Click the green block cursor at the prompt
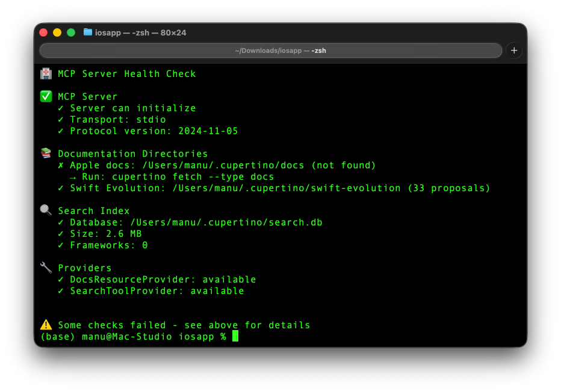This screenshot has width=561, height=392. [235, 337]
